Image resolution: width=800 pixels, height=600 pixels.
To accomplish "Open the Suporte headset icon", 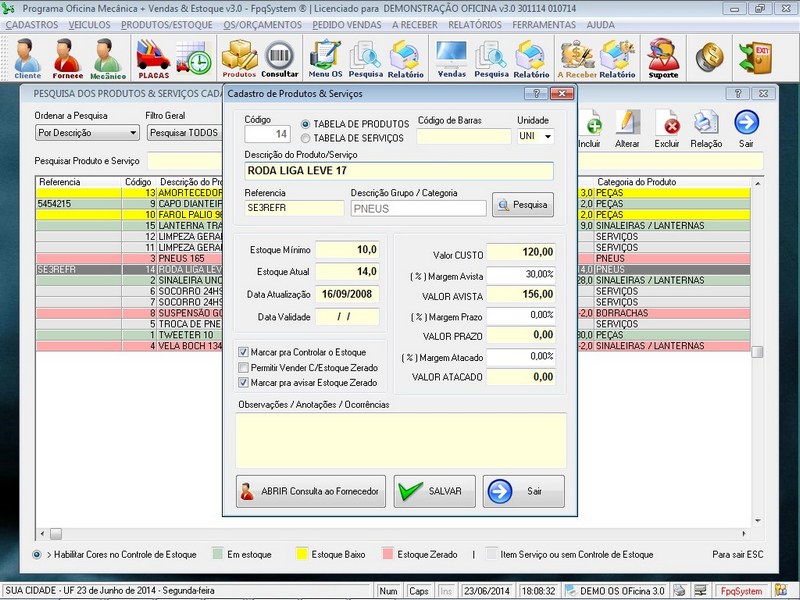I will click(663, 58).
